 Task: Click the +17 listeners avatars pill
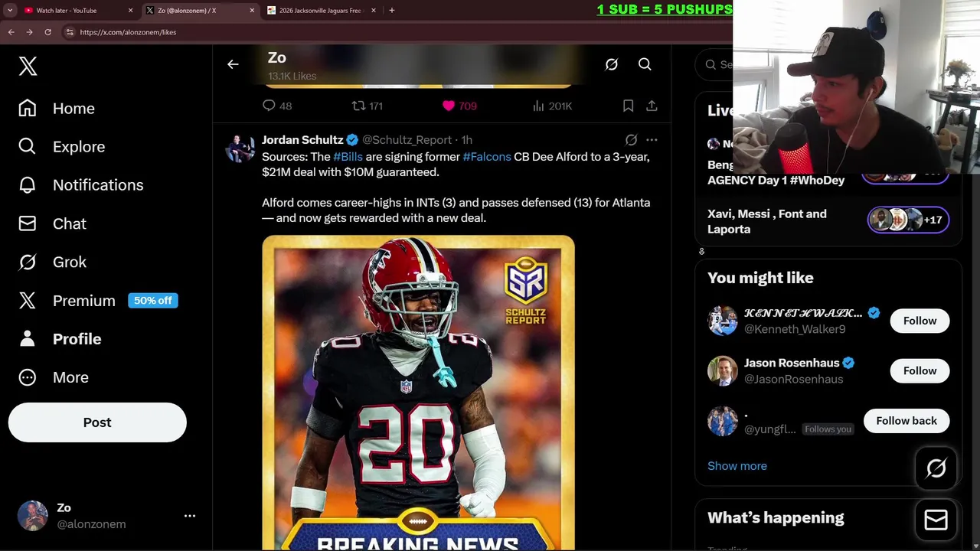click(908, 220)
